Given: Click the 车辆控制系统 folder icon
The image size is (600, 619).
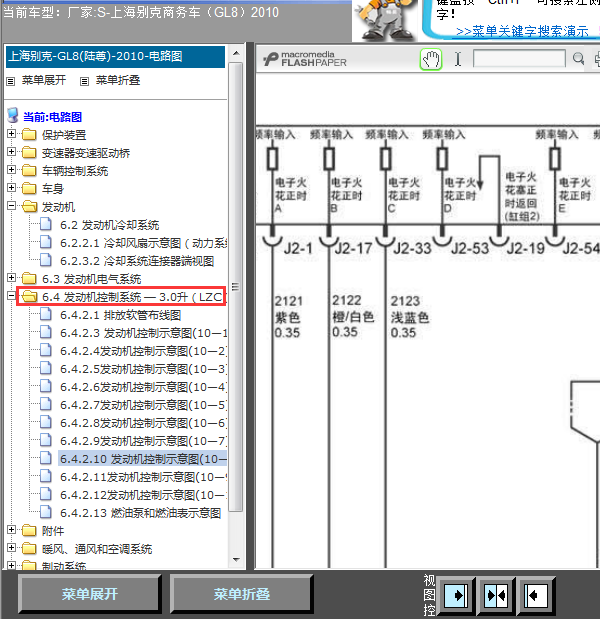Looking at the screenshot, I should point(29,171).
